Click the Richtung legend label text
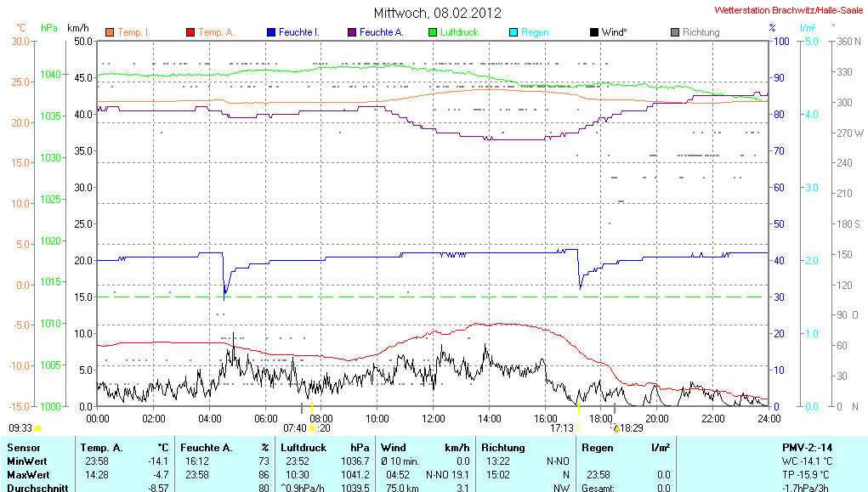The image size is (868, 492). 701,32
